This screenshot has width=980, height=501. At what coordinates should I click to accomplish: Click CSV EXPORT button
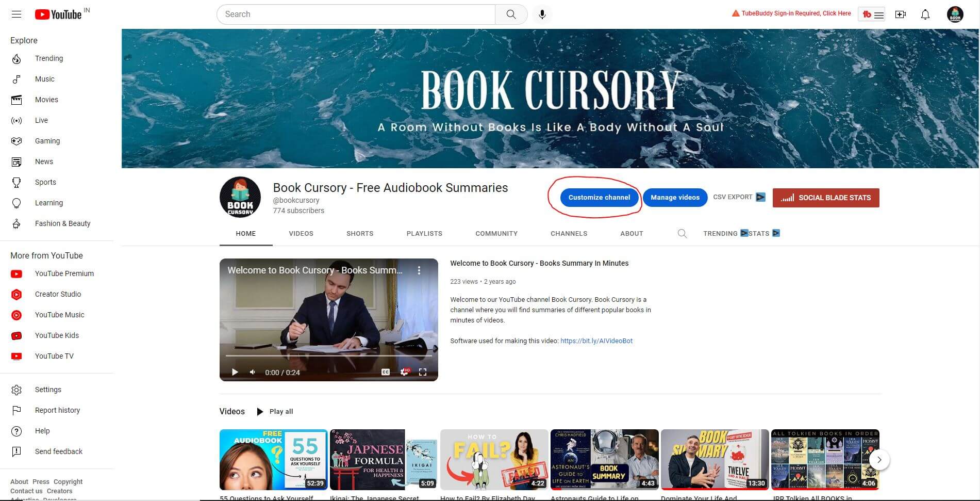point(739,197)
